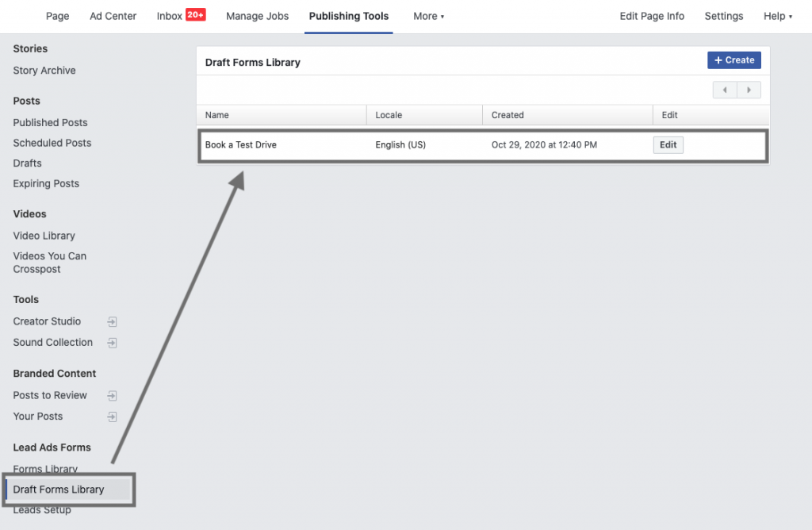Open the Video Library
Viewport: 812px width, 530px height.
click(x=44, y=236)
